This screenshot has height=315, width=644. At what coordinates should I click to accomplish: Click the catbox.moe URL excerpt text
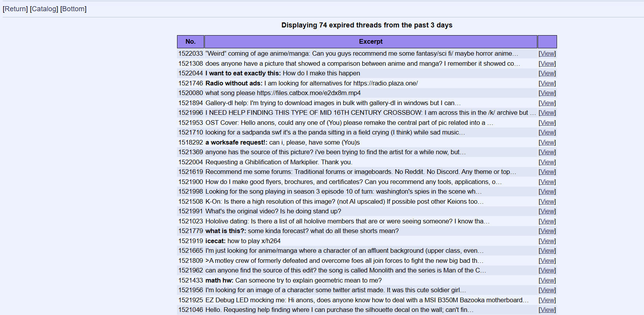(308, 93)
